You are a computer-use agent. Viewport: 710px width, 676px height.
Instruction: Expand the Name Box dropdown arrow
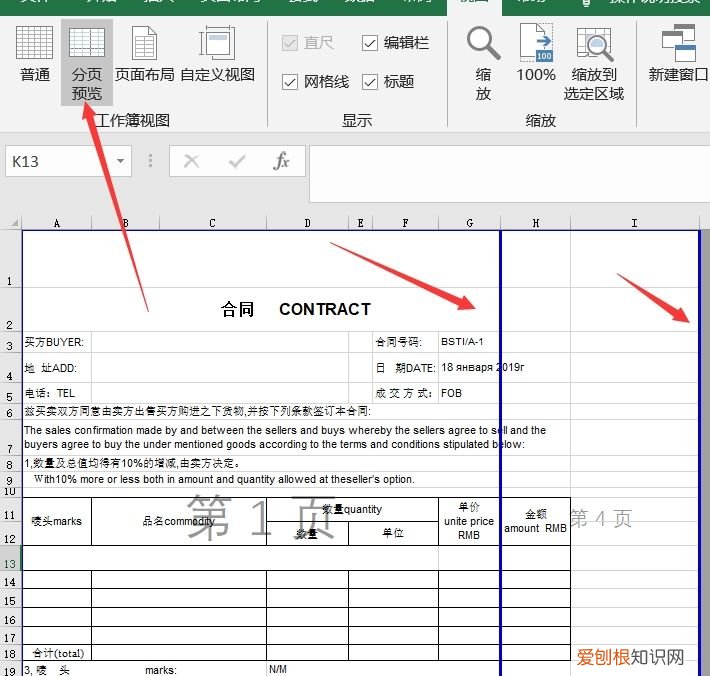coord(120,161)
